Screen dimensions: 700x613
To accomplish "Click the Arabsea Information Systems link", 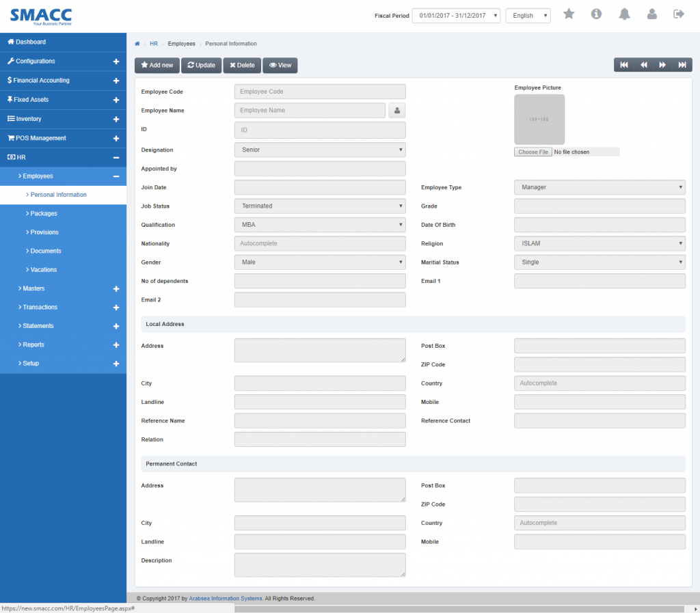I will tap(226, 597).
